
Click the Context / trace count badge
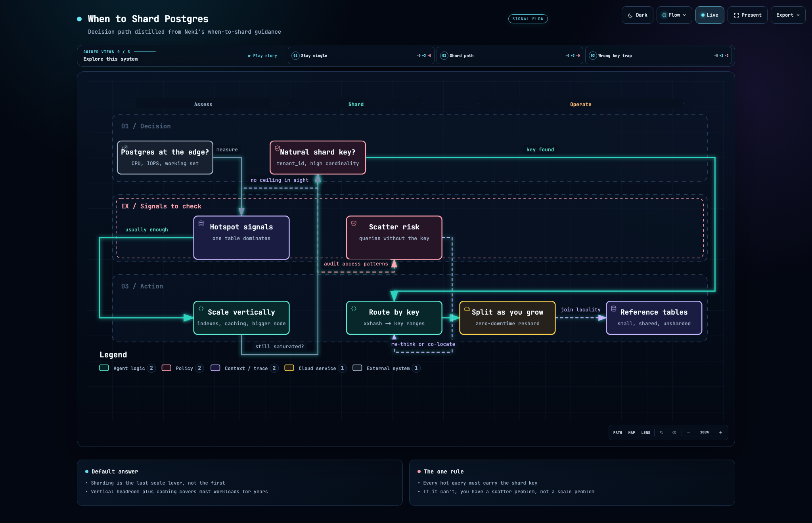(274, 368)
